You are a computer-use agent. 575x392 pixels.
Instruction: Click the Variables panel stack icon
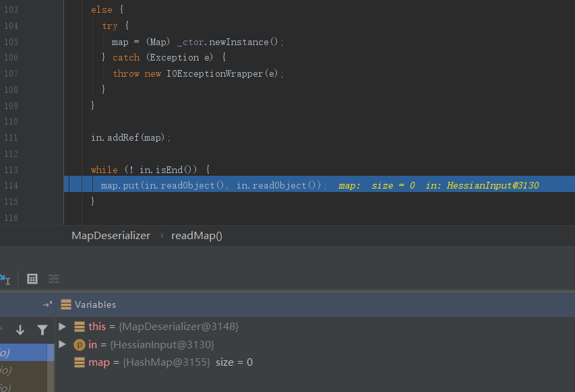point(66,304)
